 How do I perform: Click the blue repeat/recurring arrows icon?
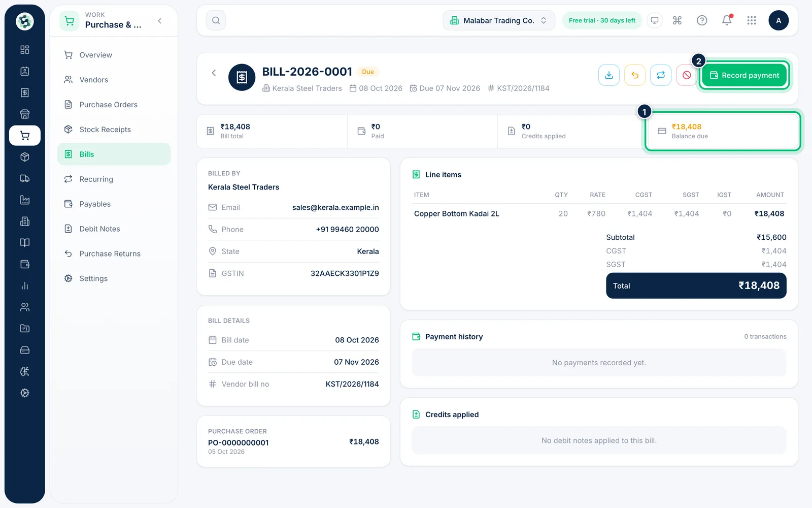coord(661,75)
